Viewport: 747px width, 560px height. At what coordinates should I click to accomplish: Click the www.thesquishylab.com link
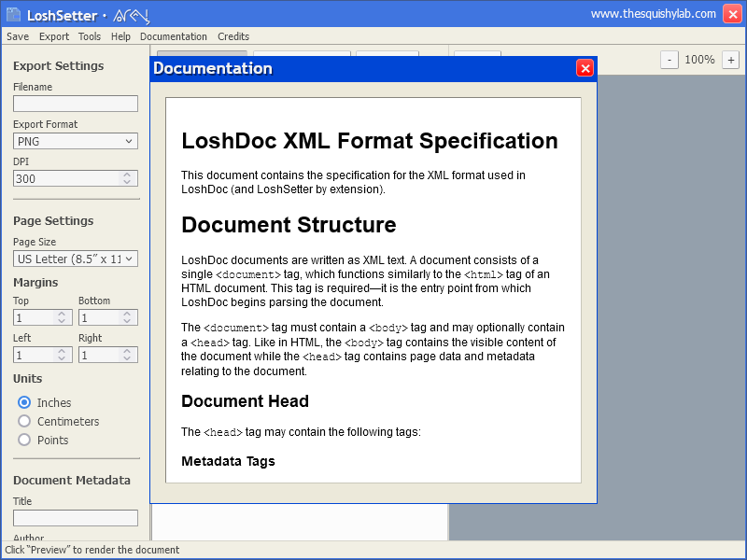[x=653, y=14]
